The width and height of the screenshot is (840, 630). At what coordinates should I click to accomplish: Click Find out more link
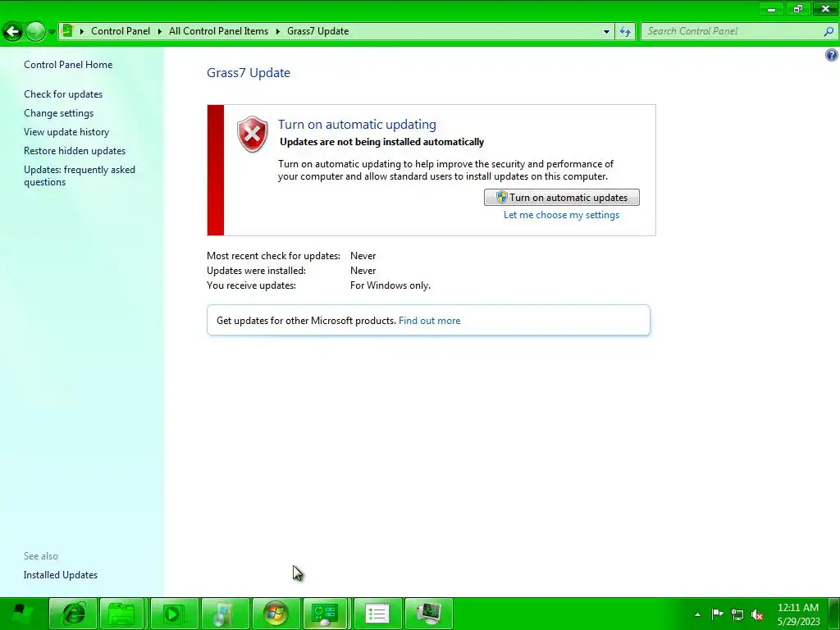tap(429, 321)
